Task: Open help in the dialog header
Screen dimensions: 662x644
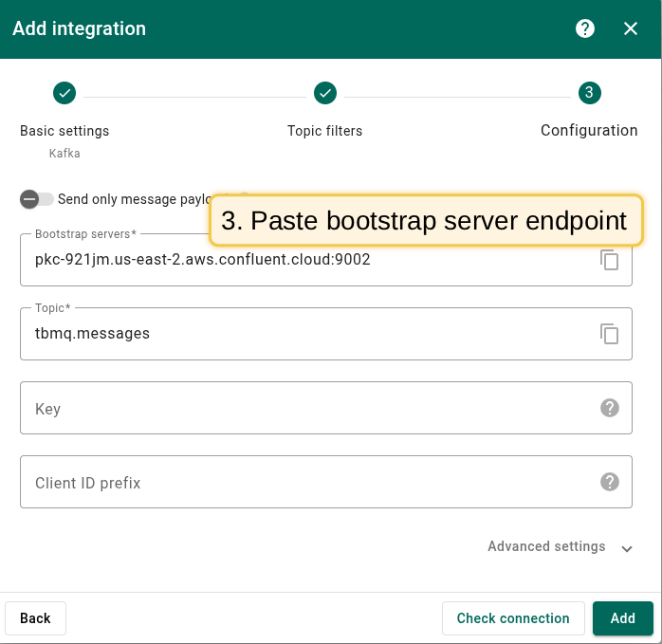Action: point(585,28)
